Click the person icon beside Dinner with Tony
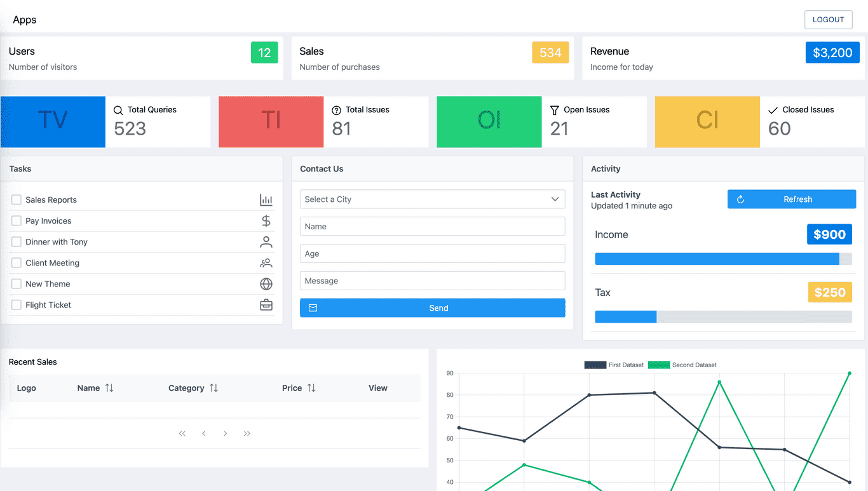The height and width of the screenshot is (491, 868). click(x=266, y=242)
